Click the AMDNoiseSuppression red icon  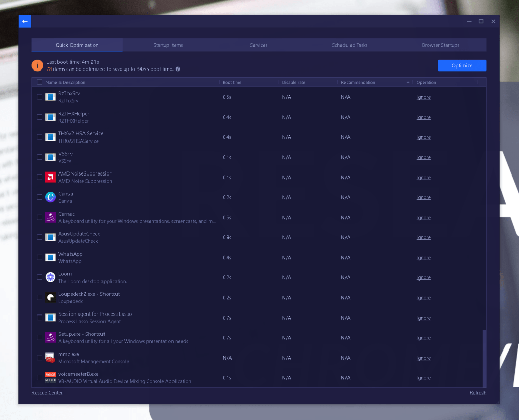point(50,178)
